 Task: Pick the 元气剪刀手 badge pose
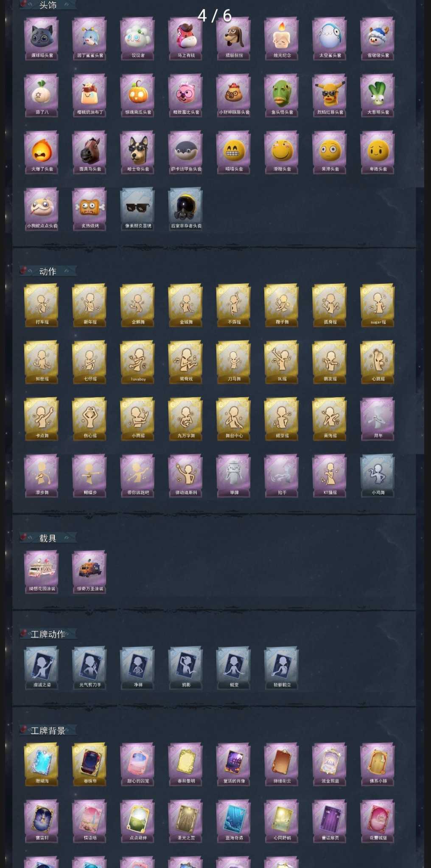(90, 667)
